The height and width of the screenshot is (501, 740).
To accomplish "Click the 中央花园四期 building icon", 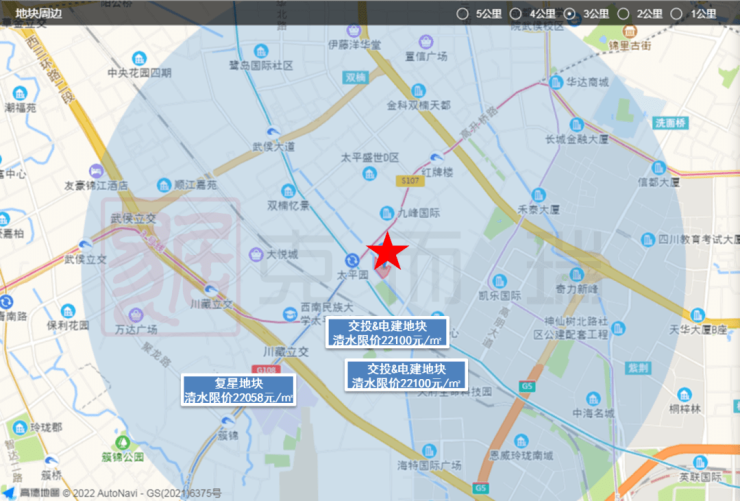I will [139, 58].
